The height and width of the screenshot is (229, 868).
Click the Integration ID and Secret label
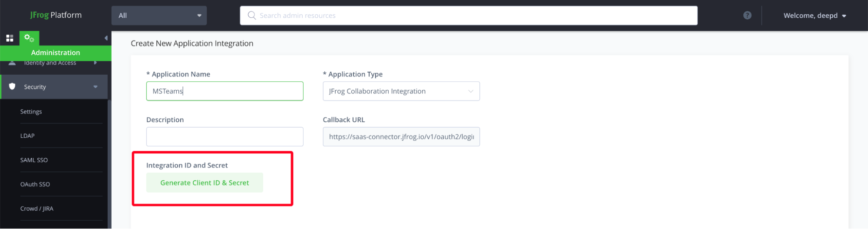tap(187, 166)
